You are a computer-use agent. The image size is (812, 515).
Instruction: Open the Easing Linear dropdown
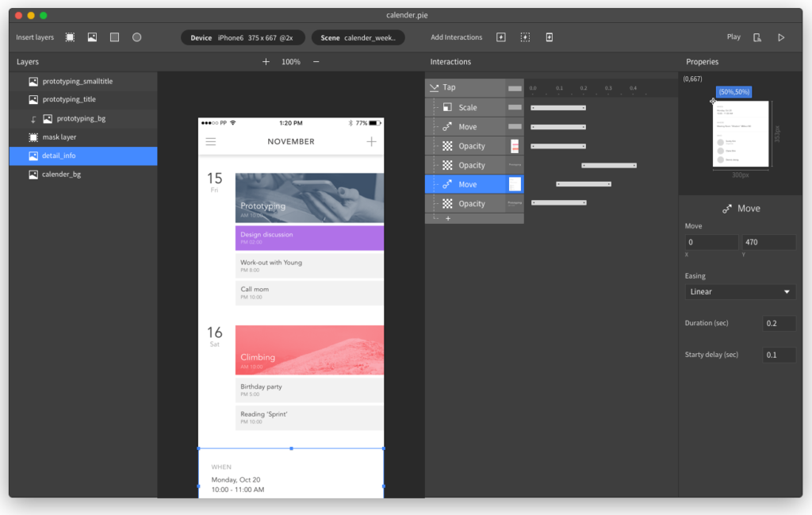click(x=740, y=292)
